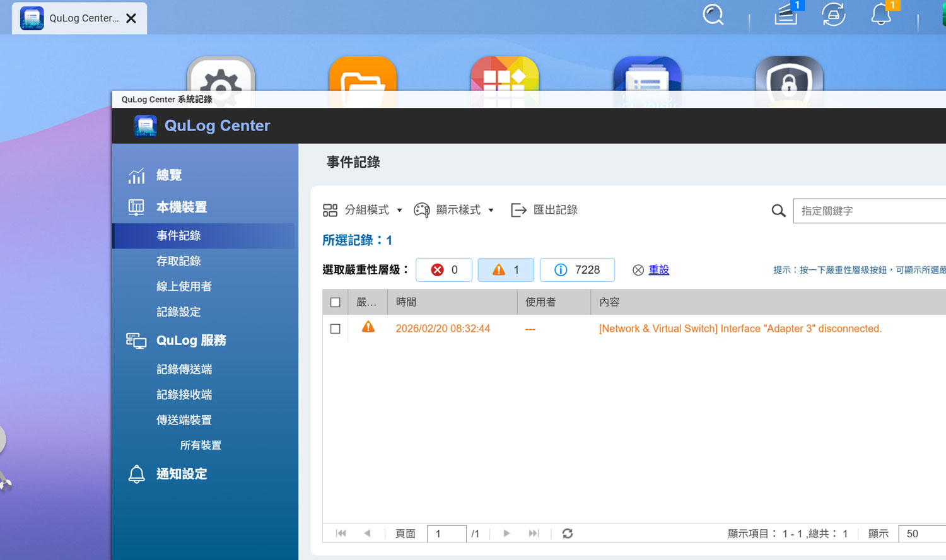946x560 pixels.
Task: Open 存取記錄 in the sidebar
Action: (178, 261)
